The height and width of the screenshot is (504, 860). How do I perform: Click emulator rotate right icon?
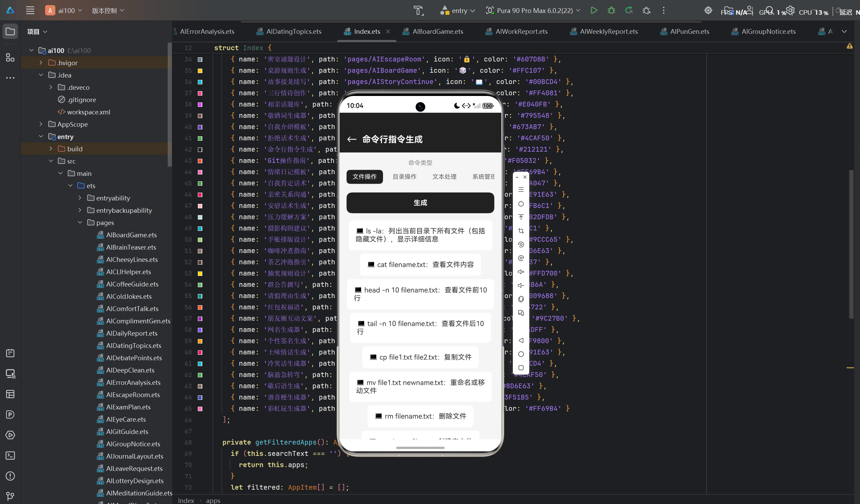pos(521,258)
